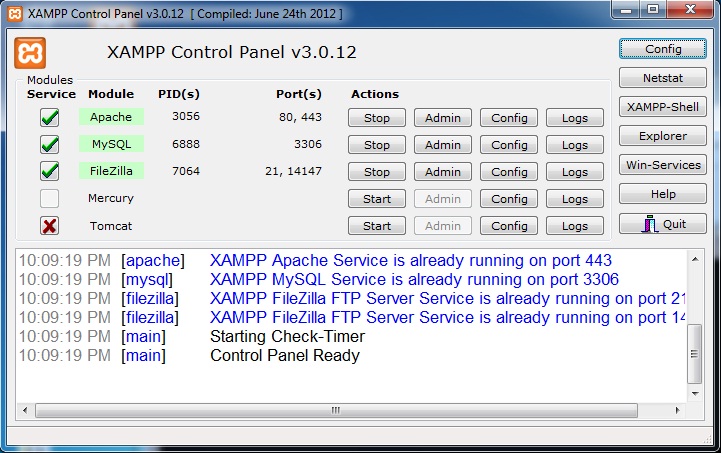The image size is (721, 453).
Task: Click the 'Starting Check-Timer' log line
Action: pos(287,337)
